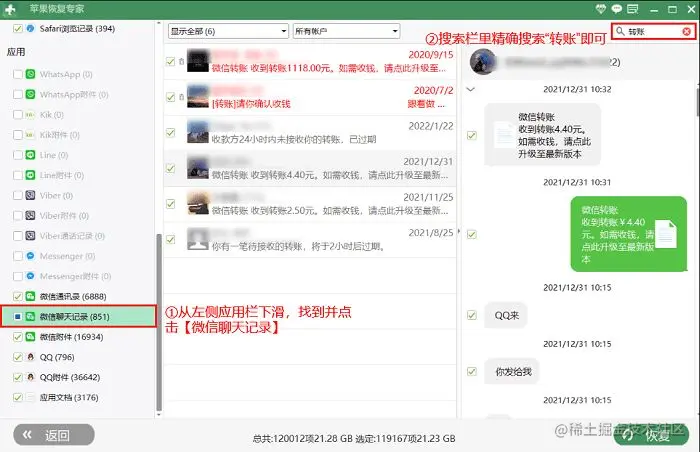Click the Viber附件 icon
This screenshot has width=700, height=452.
30,215
